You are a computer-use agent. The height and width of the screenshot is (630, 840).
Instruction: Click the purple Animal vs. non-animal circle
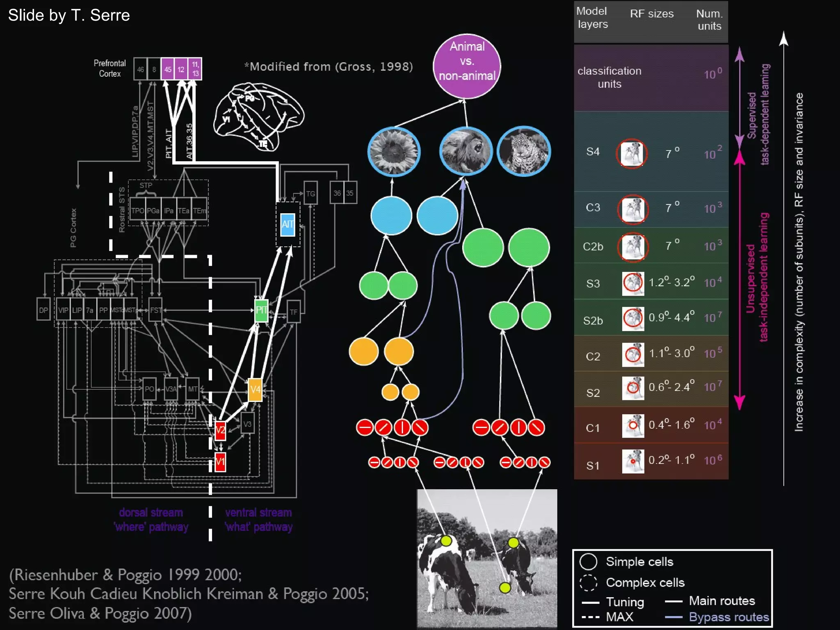point(467,66)
